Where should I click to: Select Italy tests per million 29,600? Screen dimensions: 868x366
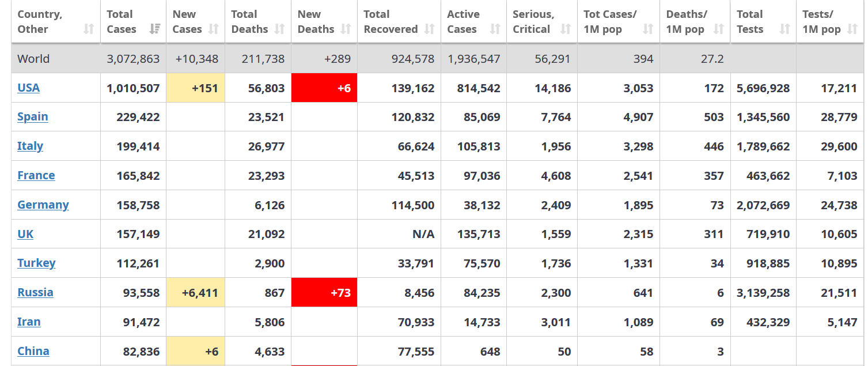pyautogui.click(x=839, y=146)
